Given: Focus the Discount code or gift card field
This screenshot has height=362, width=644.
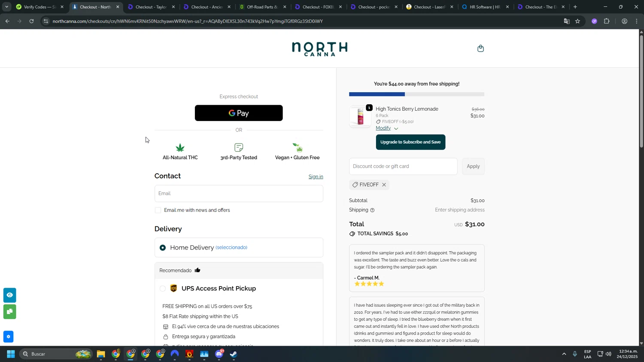Looking at the screenshot, I should click(403, 166).
